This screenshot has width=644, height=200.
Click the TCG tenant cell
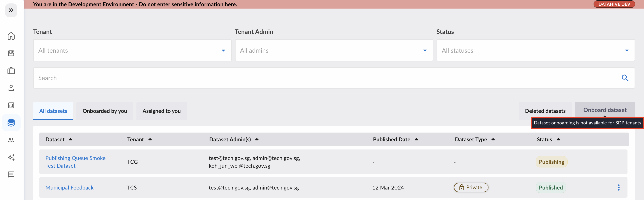click(x=132, y=162)
